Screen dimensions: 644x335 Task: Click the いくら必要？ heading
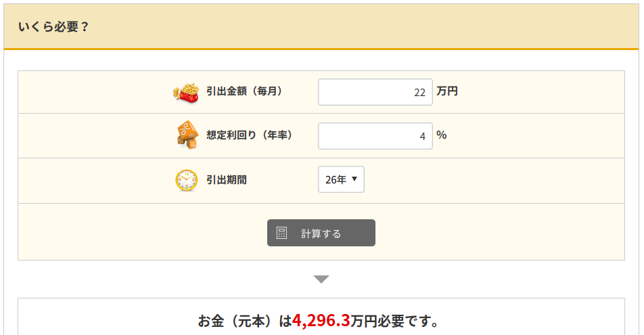[53, 26]
